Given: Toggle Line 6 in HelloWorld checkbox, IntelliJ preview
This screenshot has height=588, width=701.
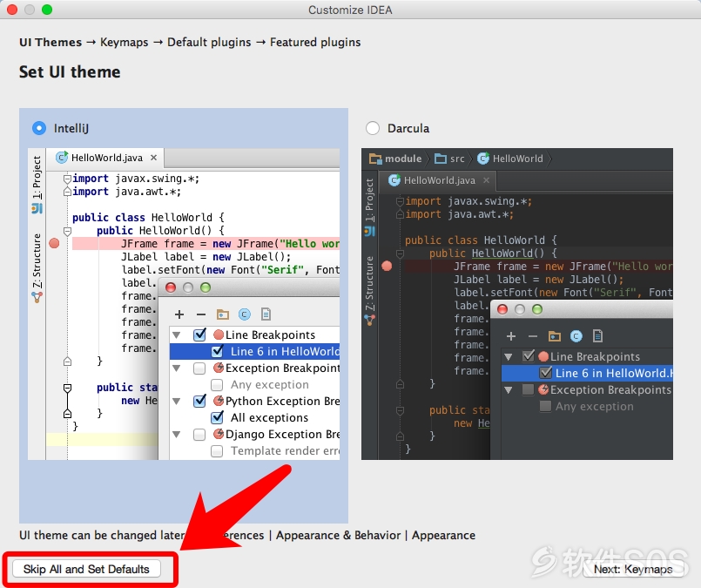Looking at the screenshot, I should pos(218,351).
